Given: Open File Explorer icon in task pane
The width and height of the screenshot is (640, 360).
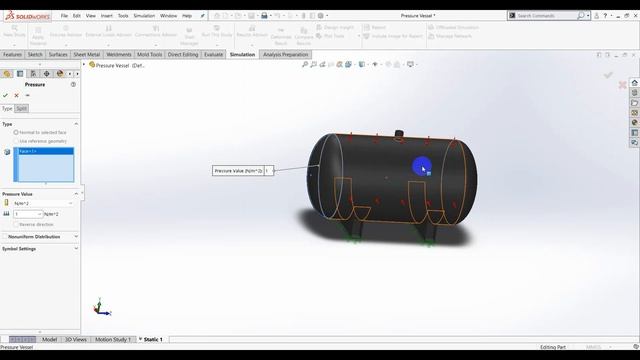Looking at the screenshot, I should click(x=634, y=103).
